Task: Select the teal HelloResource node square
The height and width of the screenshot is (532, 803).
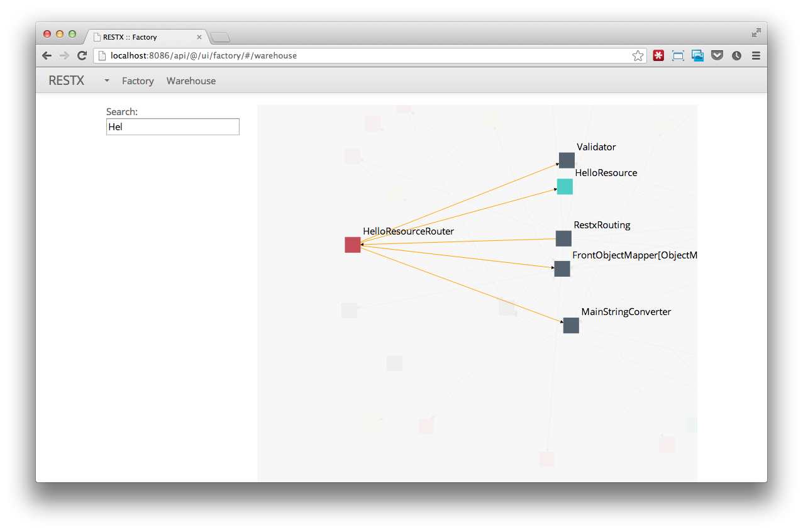Action: tap(564, 187)
